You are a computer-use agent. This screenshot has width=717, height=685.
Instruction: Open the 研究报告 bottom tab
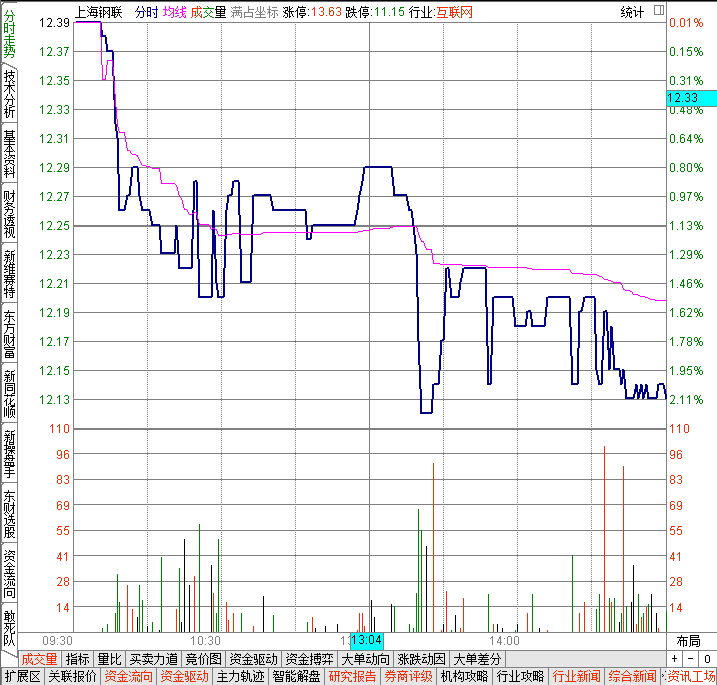point(352,676)
